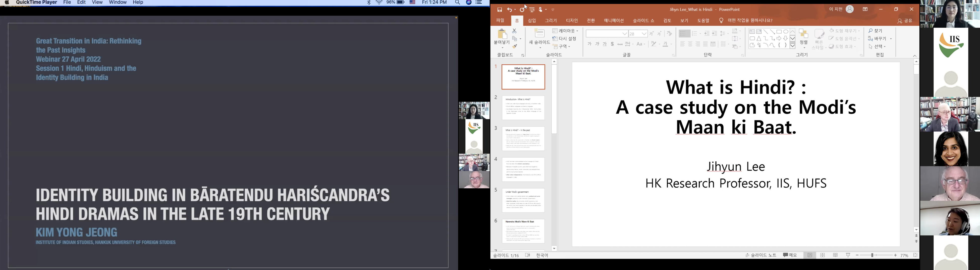Switch to the Insert (삽입) tab
This screenshot has height=270, width=980.
[532, 21]
